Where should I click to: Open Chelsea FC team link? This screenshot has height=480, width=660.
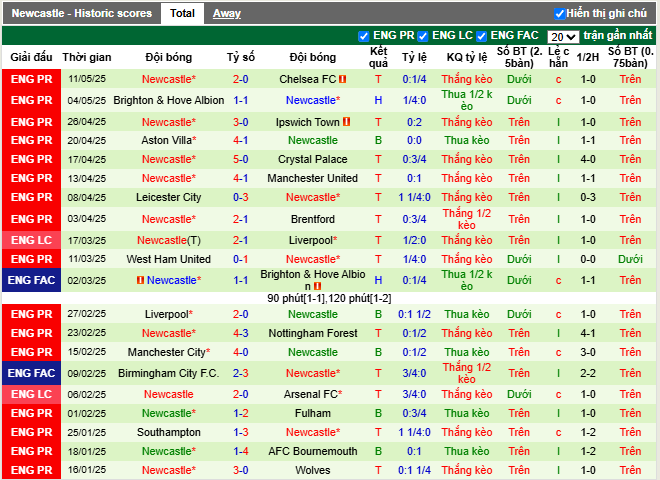tap(308, 79)
